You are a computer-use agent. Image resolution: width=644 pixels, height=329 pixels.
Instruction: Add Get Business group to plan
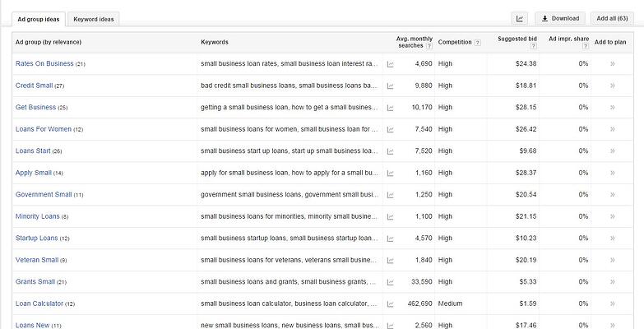[x=613, y=107]
